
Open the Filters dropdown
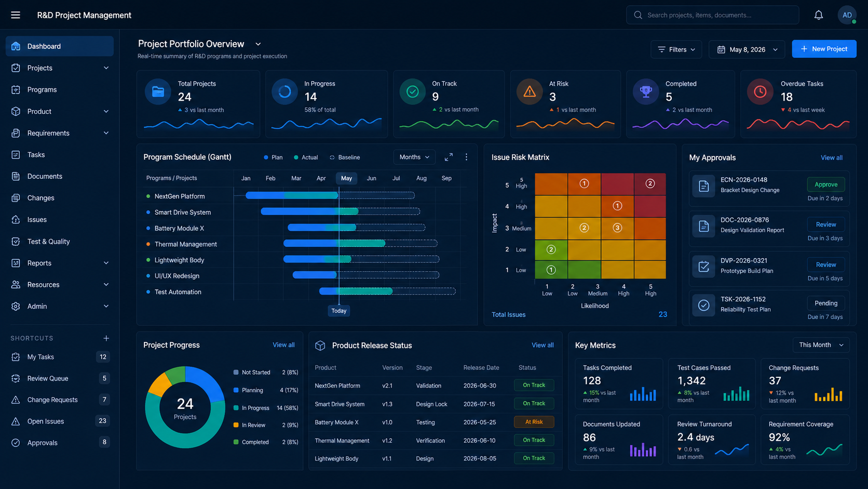coord(676,49)
